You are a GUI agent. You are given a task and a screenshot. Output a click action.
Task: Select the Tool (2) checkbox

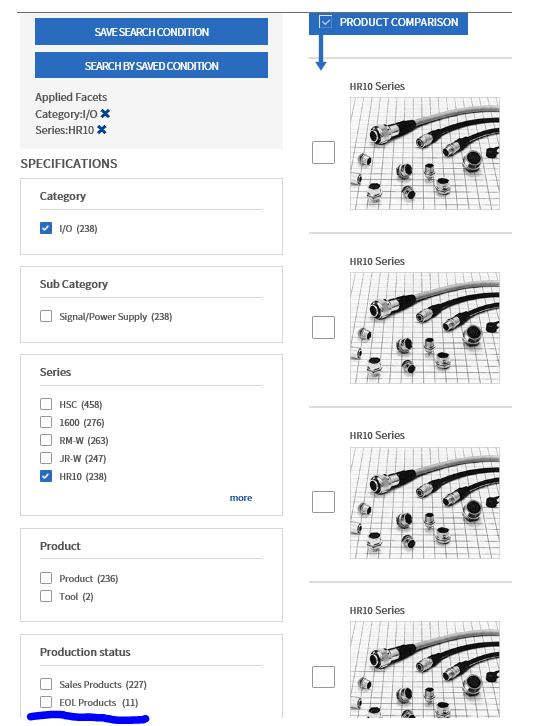[x=46, y=596]
